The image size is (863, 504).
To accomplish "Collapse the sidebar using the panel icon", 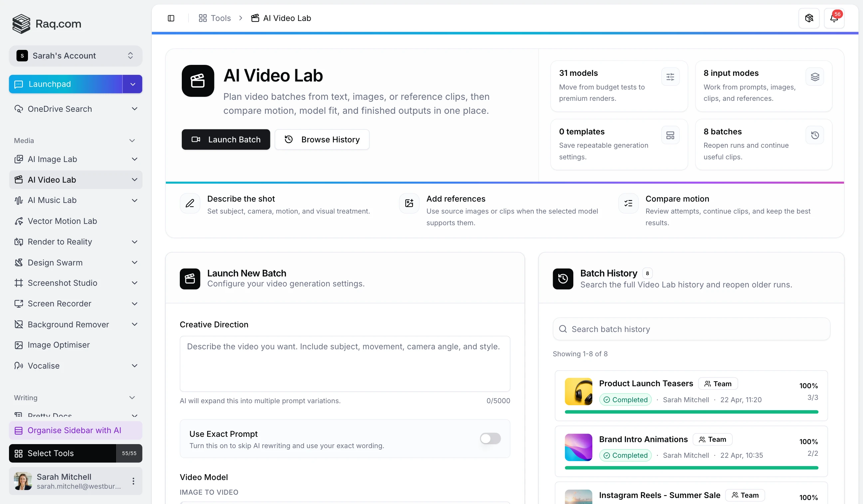I will click(171, 18).
